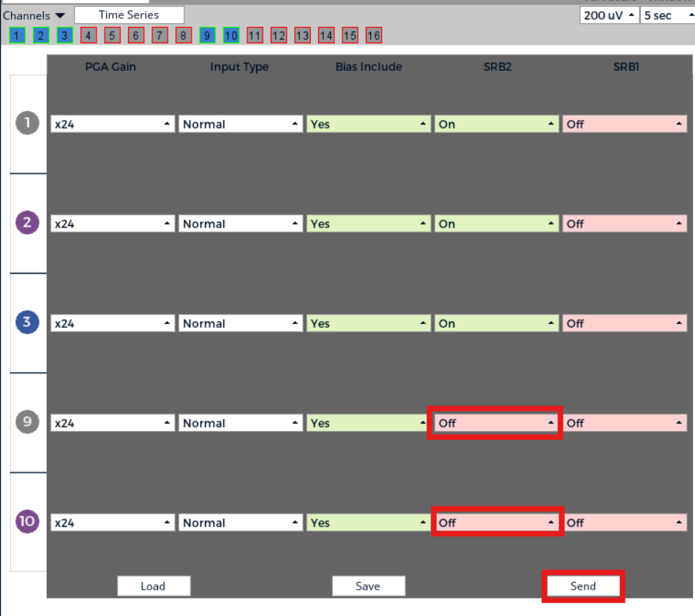This screenshot has width=695, height=616.
Task: Enable channel 8 in Channels bar
Action: click(x=184, y=35)
